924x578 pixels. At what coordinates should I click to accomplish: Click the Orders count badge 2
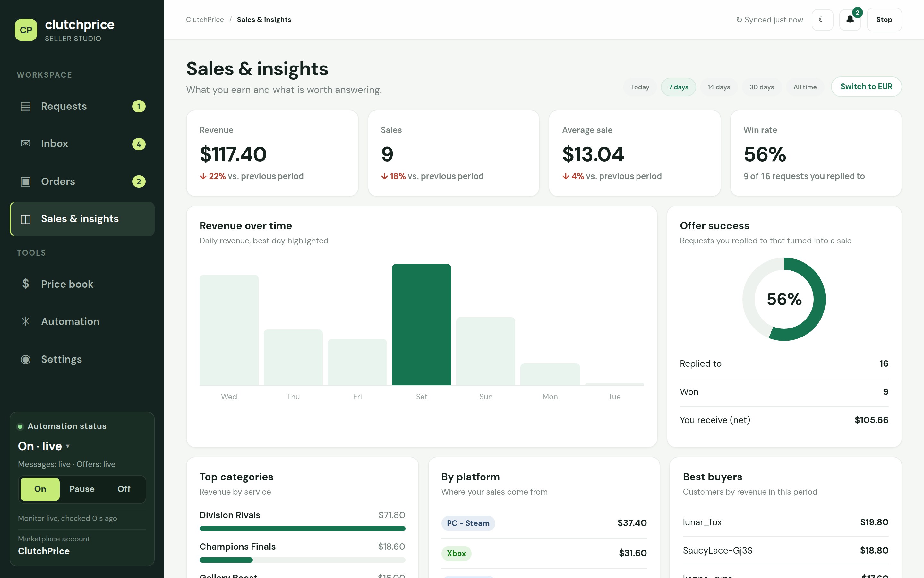click(139, 181)
